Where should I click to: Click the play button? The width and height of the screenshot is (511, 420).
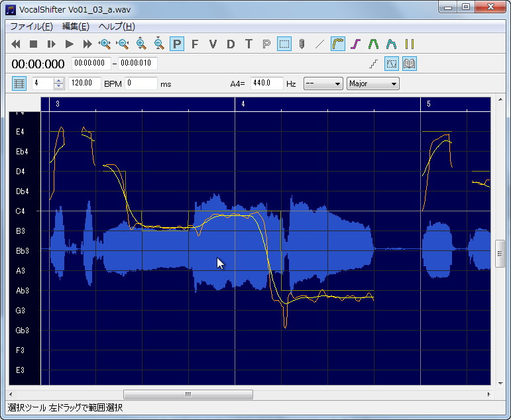pyautogui.click(x=69, y=44)
